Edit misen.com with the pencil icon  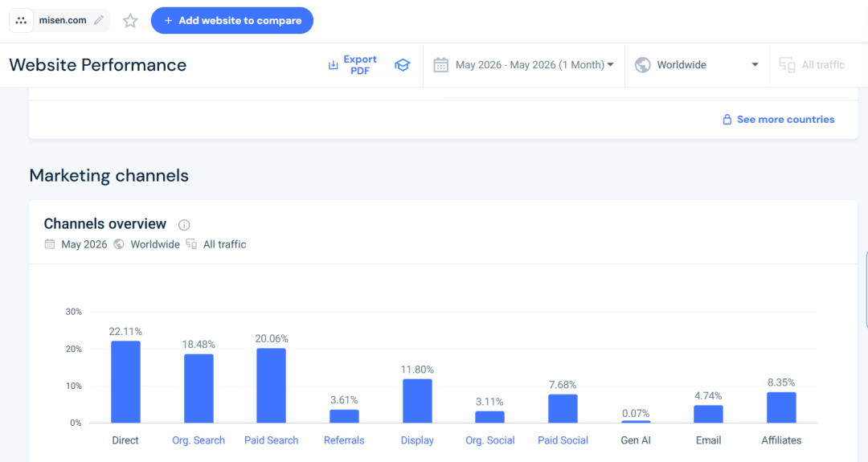click(99, 20)
